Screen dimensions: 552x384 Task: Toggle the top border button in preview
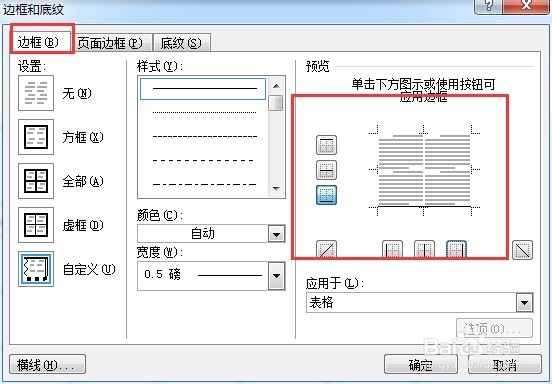click(326, 145)
